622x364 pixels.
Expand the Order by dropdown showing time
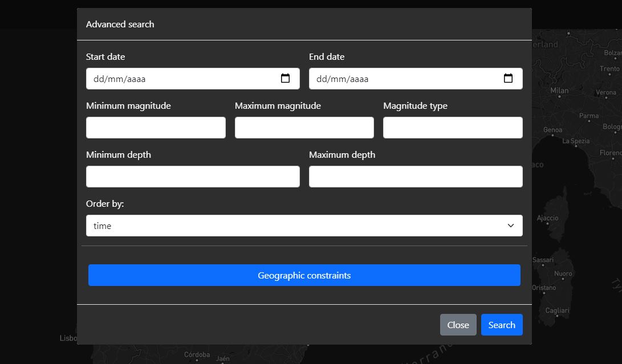[304, 226]
